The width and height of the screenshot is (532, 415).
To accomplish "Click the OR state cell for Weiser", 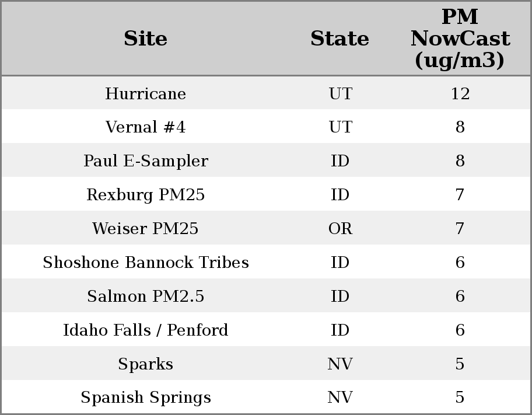I will 340,229.
